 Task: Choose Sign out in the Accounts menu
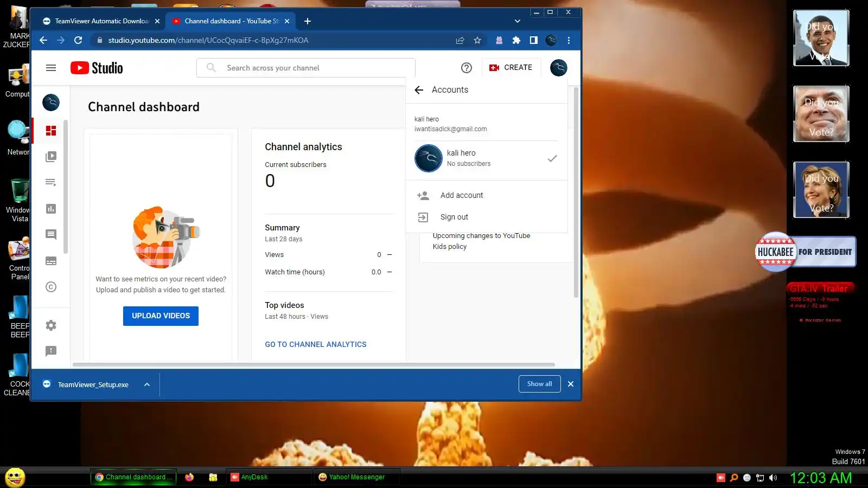[487, 217]
